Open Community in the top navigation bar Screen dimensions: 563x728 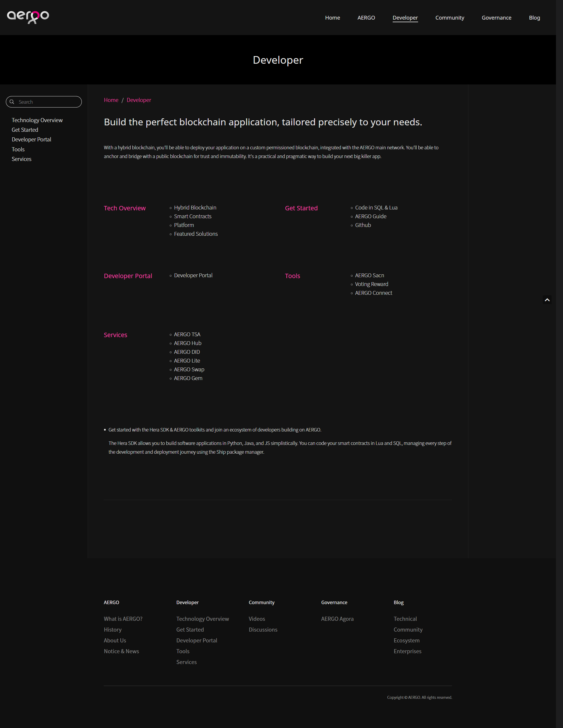pos(450,18)
